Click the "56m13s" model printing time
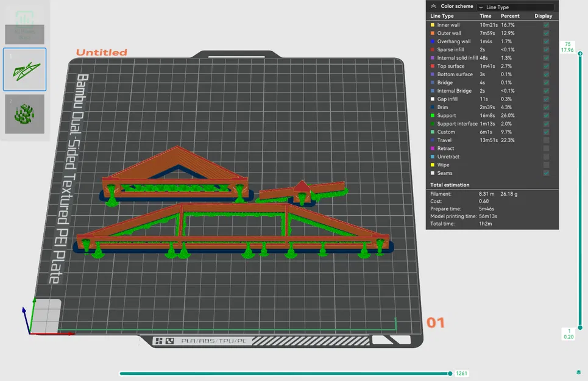This screenshot has width=588, height=381. [488, 216]
